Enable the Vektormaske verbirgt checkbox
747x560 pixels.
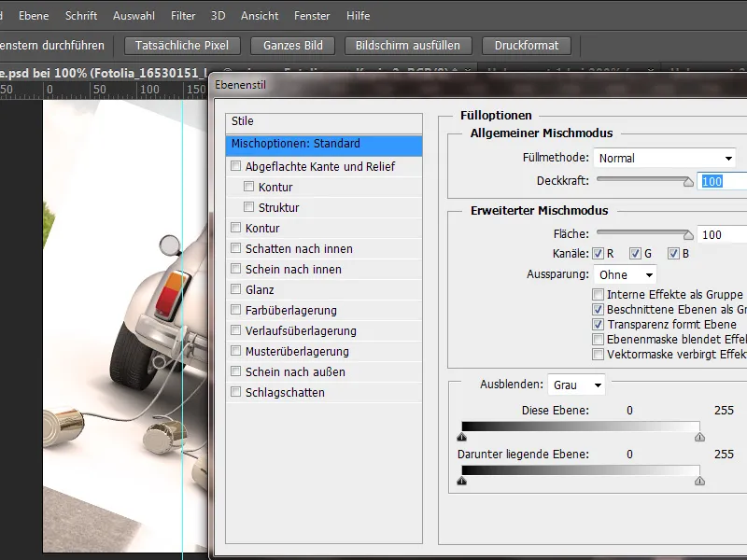(x=598, y=355)
